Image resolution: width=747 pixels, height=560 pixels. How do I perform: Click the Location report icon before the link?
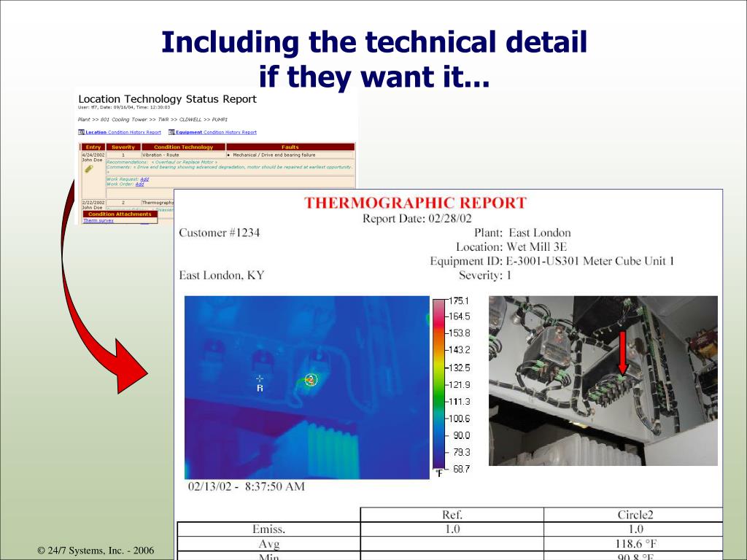(x=82, y=133)
